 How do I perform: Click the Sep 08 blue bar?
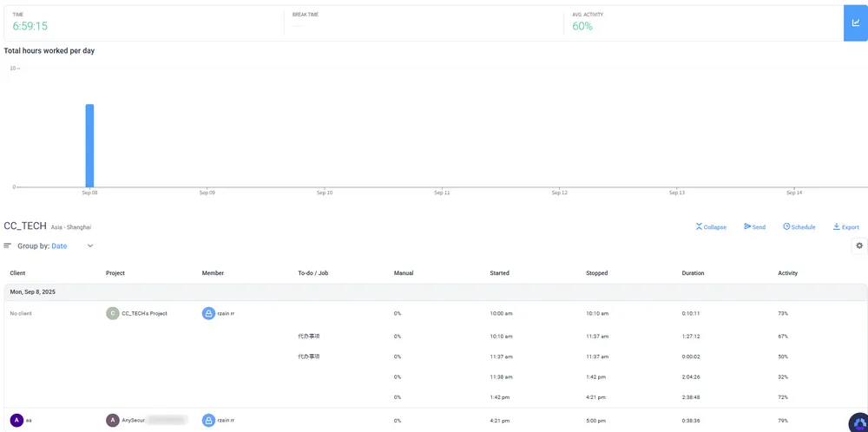(x=89, y=146)
